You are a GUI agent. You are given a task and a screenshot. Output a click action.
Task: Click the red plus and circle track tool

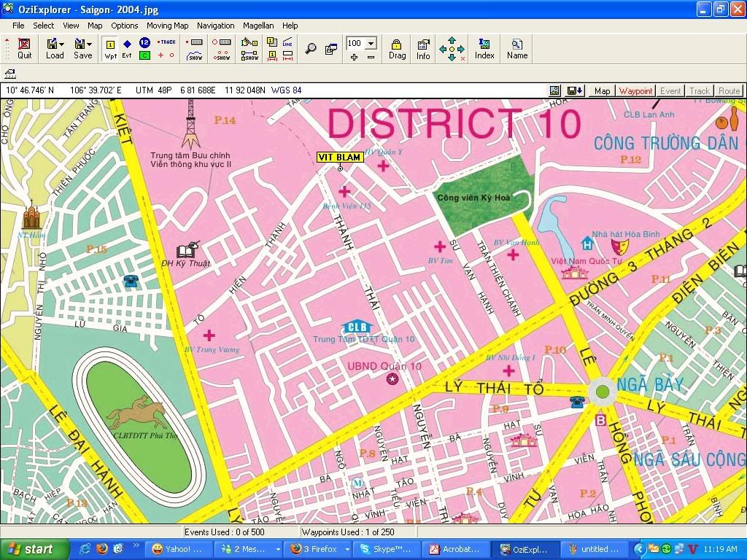click(166, 55)
